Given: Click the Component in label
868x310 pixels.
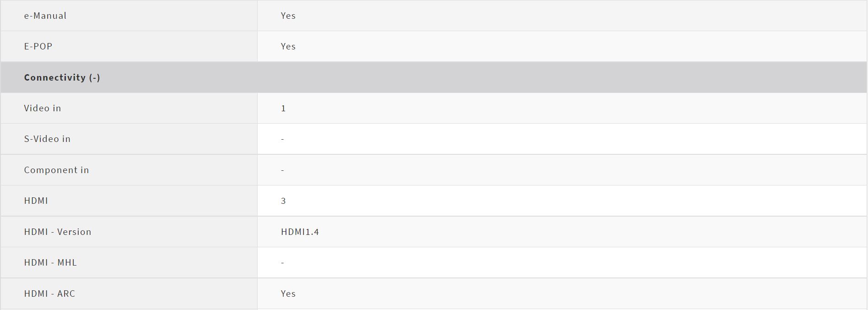Looking at the screenshot, I should pyautogui.click(x=56, y=170).
